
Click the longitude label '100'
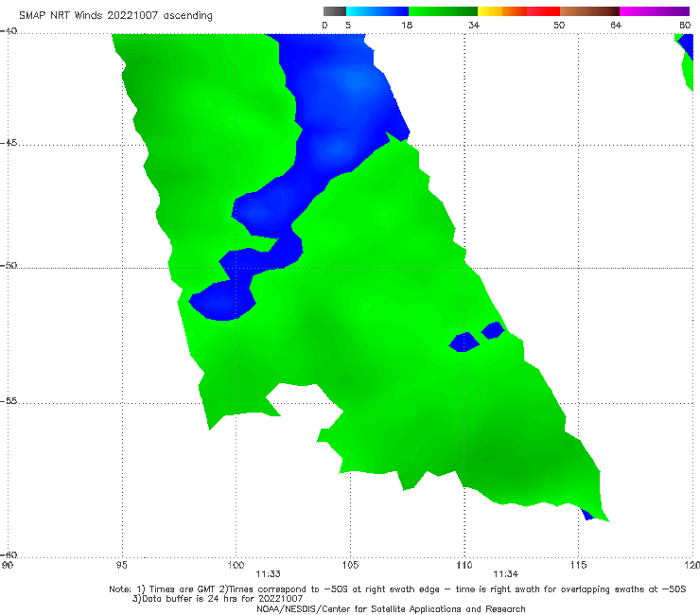pyautogui.click(x=236, y=566)
